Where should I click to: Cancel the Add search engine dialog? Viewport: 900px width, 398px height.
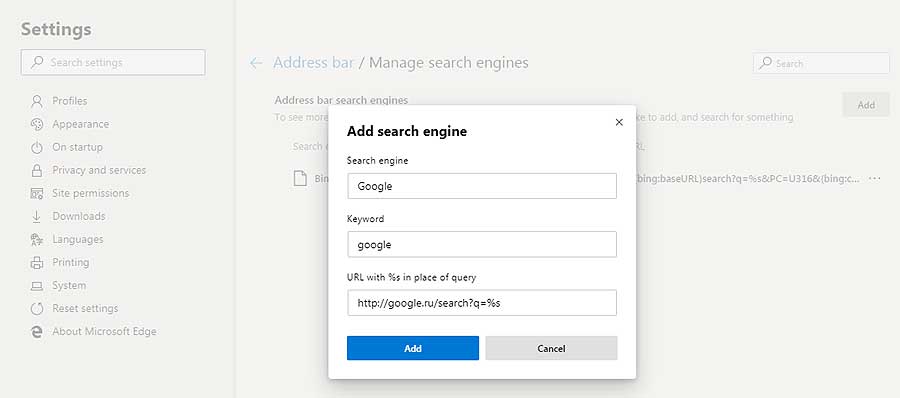551,348
